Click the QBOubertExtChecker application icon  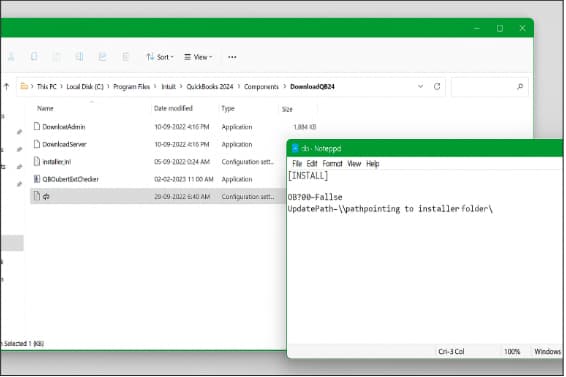(36, 179)
